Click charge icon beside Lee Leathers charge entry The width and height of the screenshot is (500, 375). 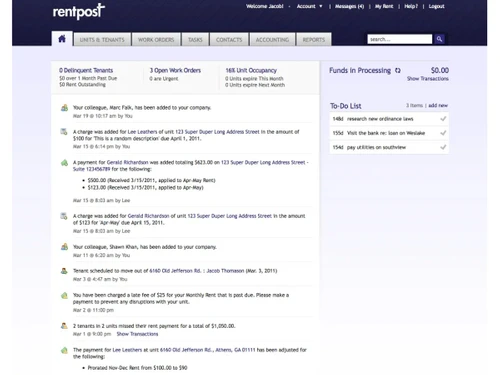pos(64,132)
